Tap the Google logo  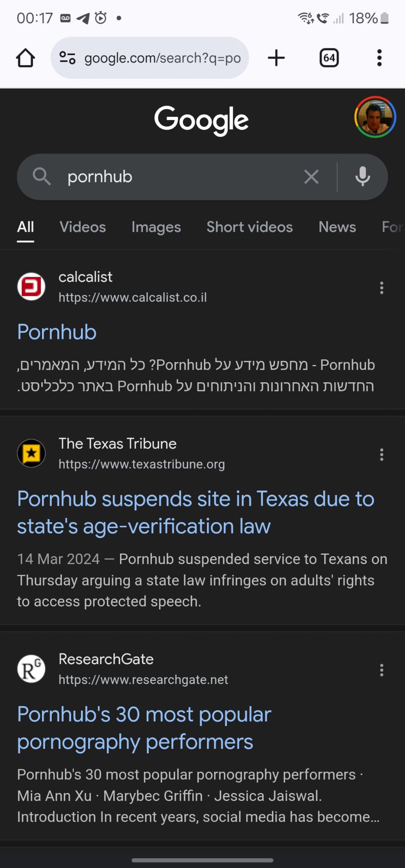201,120
